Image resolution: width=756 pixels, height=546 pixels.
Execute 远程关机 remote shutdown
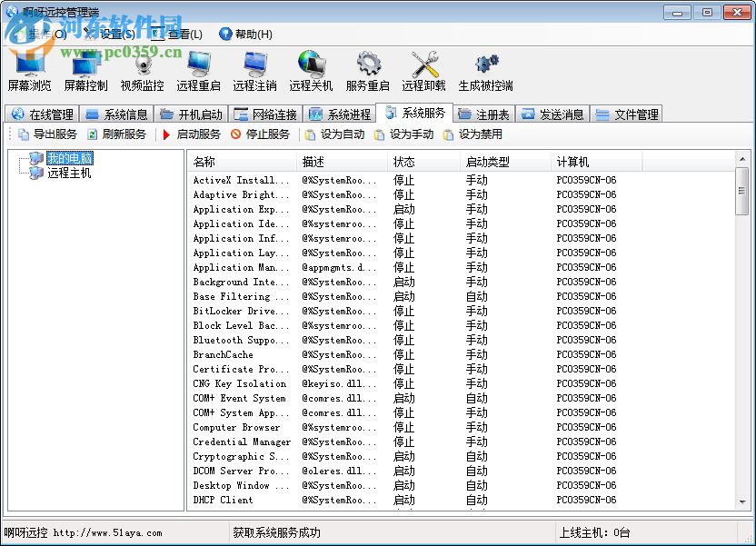click(x=312, y=71)
